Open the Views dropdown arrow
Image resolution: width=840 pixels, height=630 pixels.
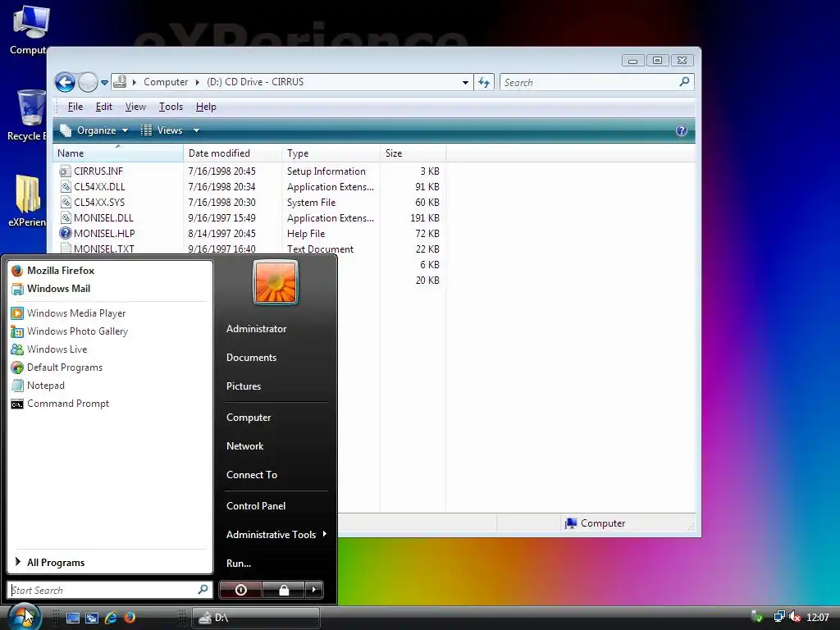point(196,130)
